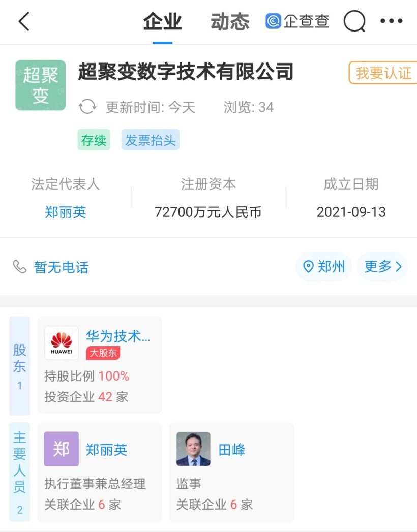Tap the phone handset icon
Screen dimensions: 417x532
tap(20, 267)
